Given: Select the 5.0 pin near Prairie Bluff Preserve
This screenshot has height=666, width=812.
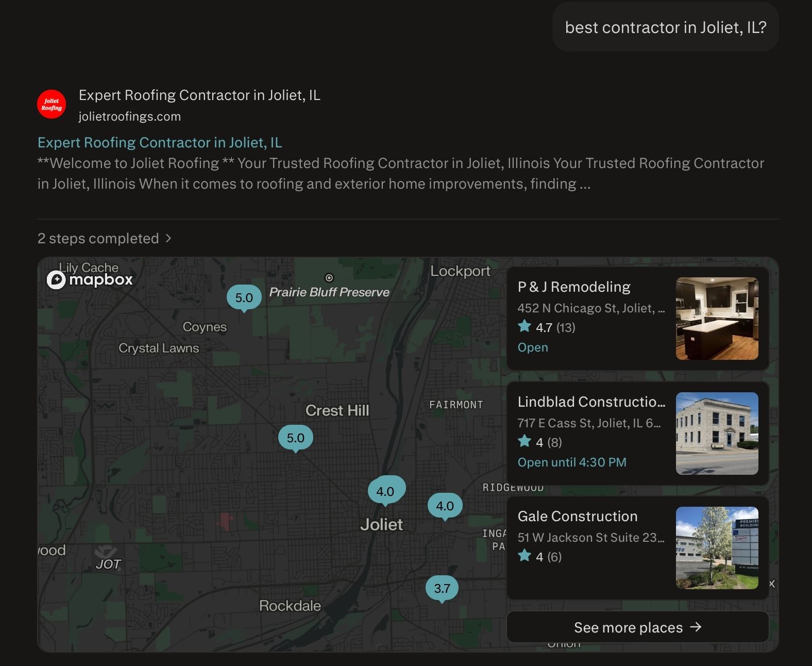Looking at the screenshot, I should (x=244, y=297).
